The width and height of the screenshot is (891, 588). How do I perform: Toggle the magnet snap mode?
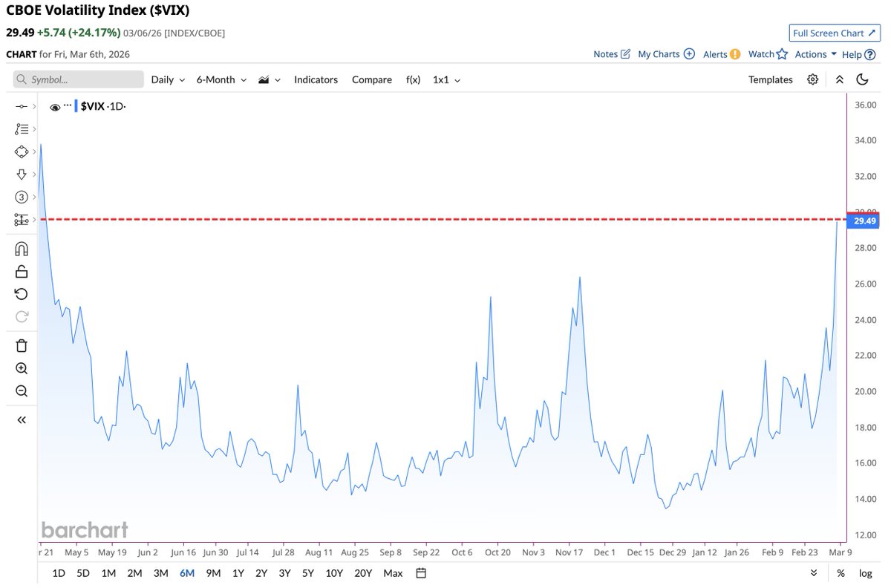(21, 249)
